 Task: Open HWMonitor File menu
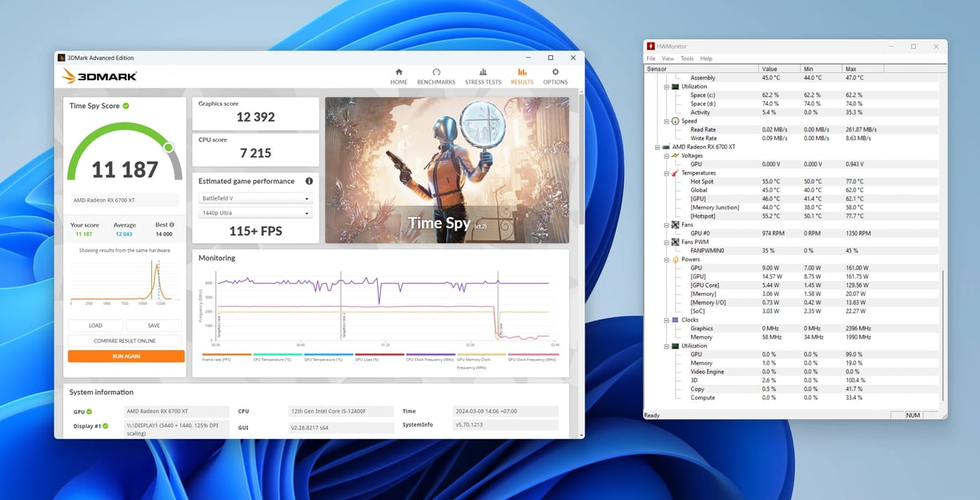(651, 58)
